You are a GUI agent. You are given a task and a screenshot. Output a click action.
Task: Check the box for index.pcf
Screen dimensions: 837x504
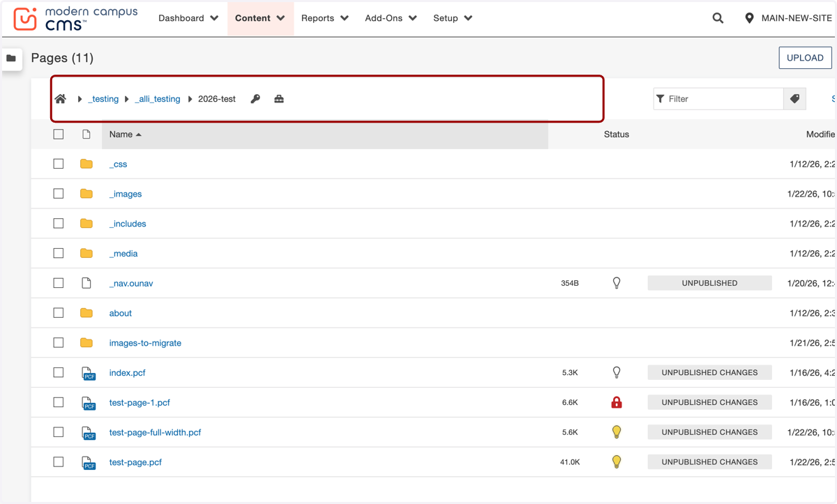tap(59, 372)
